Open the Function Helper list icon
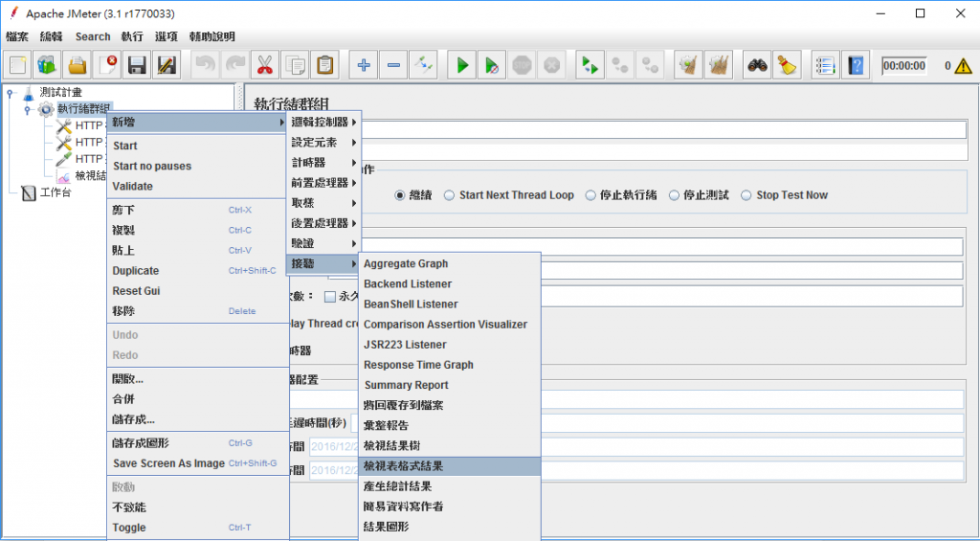Viewport: 980px width, 541px height. click(x=826, y=65)
